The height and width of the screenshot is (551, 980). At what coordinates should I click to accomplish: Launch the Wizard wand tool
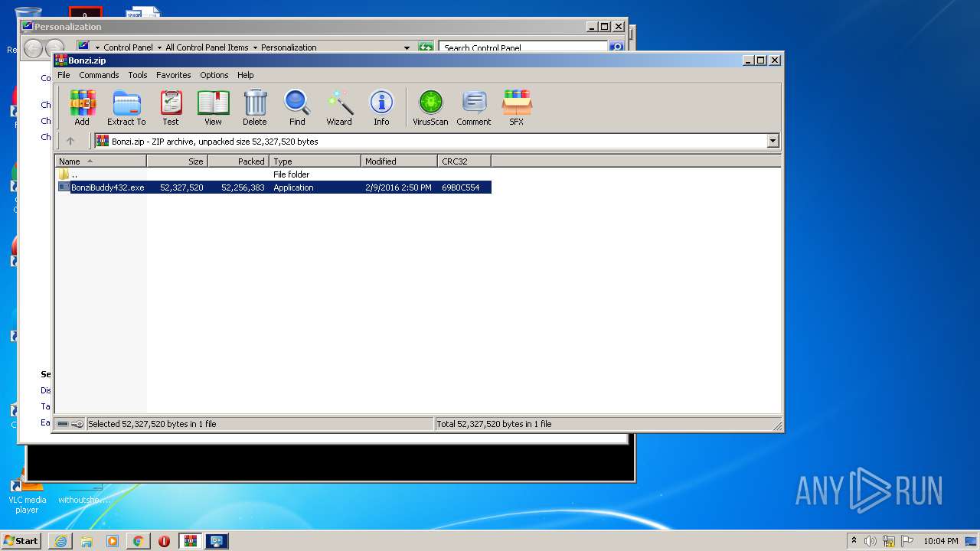(339, 107)
